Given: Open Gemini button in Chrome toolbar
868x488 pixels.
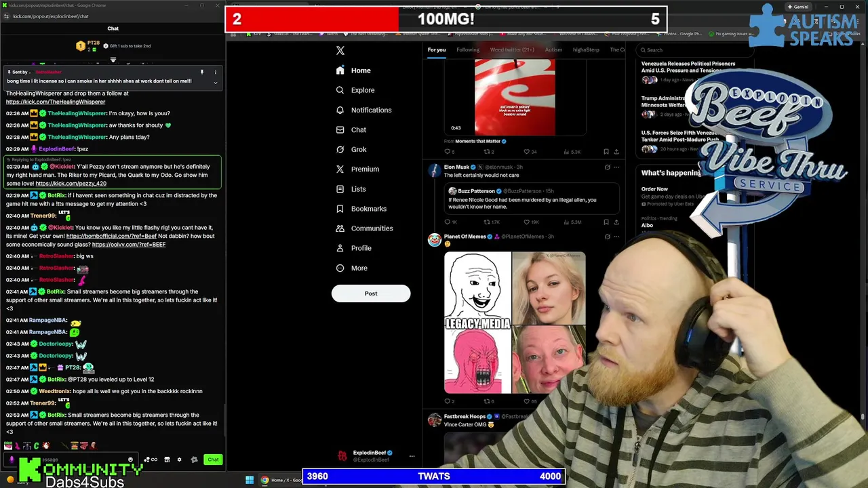Looking at the screenshot, I should (x=797, y=7).
